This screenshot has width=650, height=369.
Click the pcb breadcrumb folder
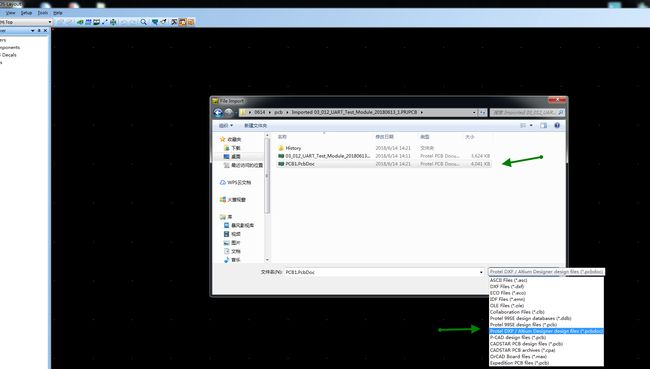click(x=278, y=112)
